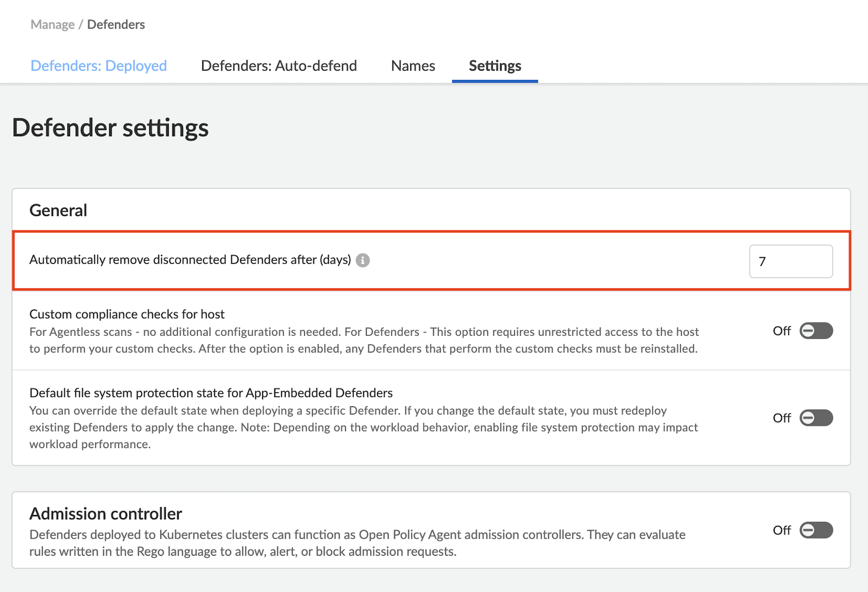
Task: Click Defenders in the breadcrumb path
Action: coord(116,24)
